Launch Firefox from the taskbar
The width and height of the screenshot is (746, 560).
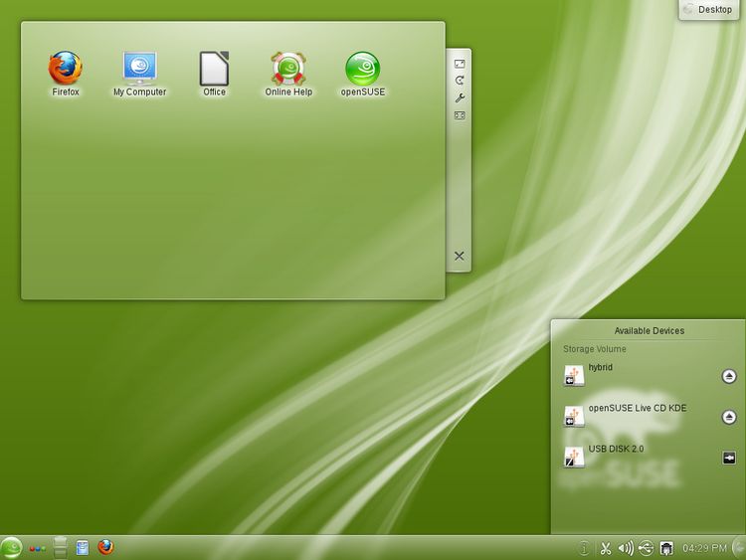[x=105, y=547]
